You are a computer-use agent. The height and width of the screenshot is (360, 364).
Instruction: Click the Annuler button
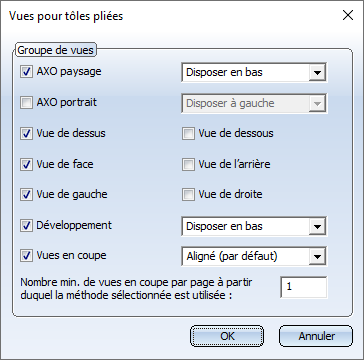pyautogui.click(x=316, y=336)
